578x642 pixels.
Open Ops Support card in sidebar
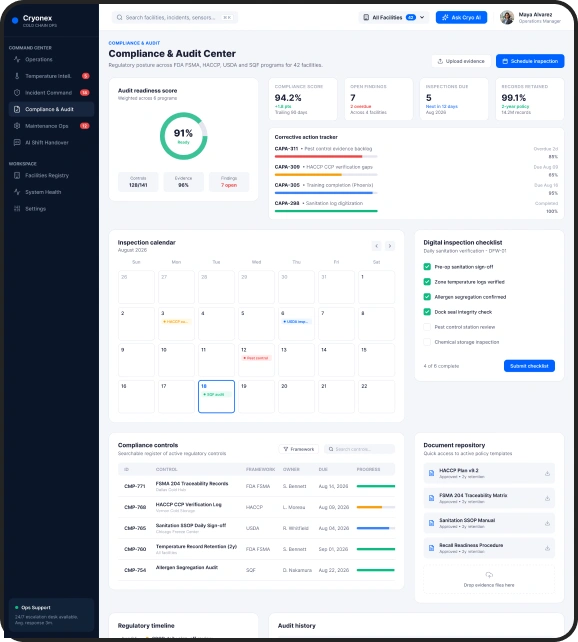tap(51, 615)
